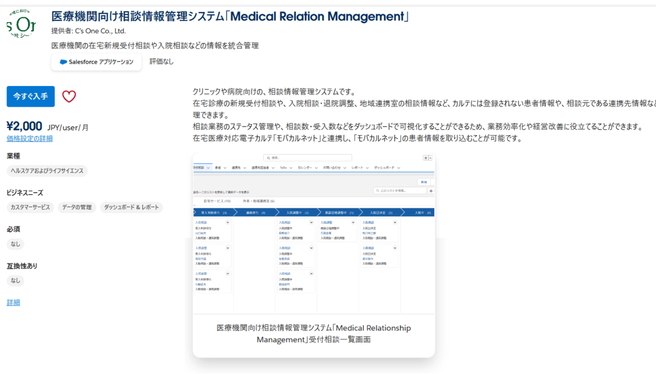The width and height of the screenshot is (656, 374).
Task: Click the なし tag under 互換性あり
Action: [15, 280]
